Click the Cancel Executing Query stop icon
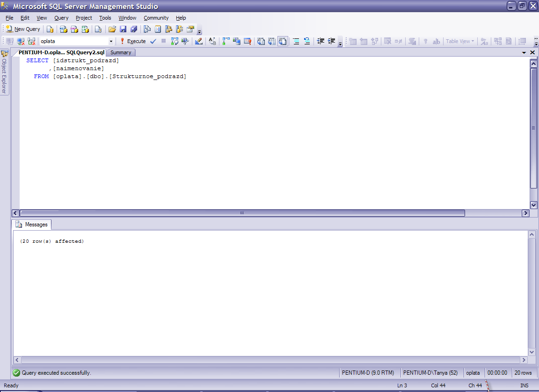 tap(164, 41)
